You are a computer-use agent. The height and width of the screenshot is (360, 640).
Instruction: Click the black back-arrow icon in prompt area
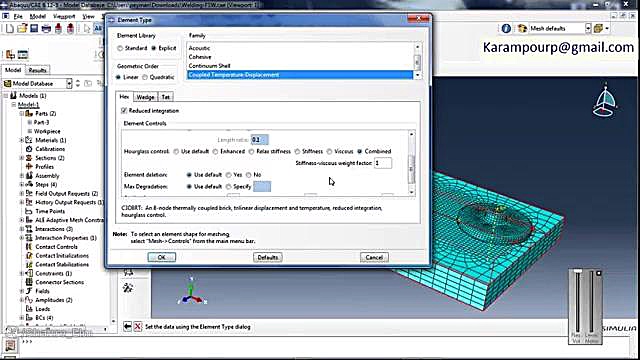[x=127, y=327]
